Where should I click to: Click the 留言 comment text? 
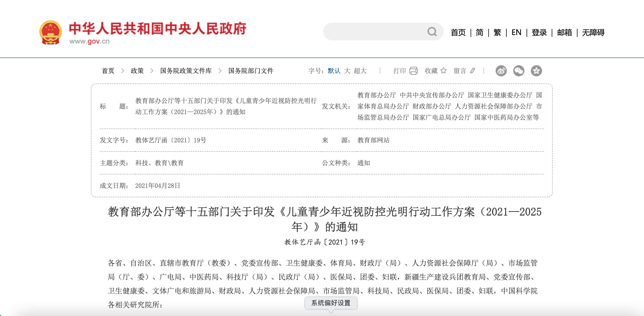click(460, 71)
